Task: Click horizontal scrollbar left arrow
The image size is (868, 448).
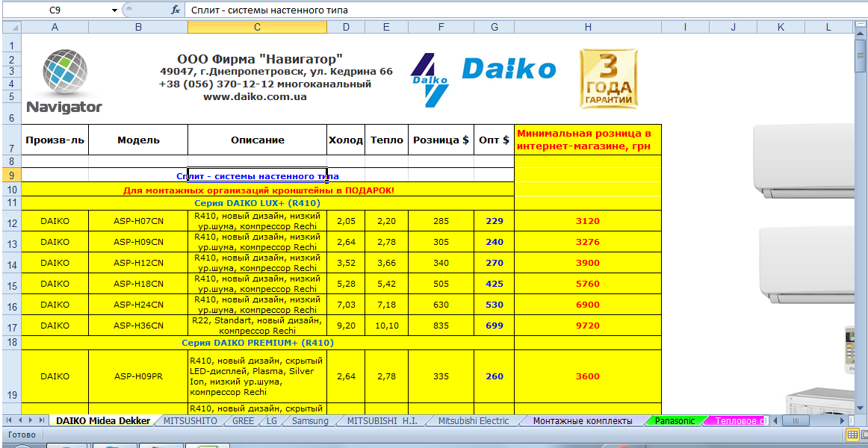Action: [777, 421]
